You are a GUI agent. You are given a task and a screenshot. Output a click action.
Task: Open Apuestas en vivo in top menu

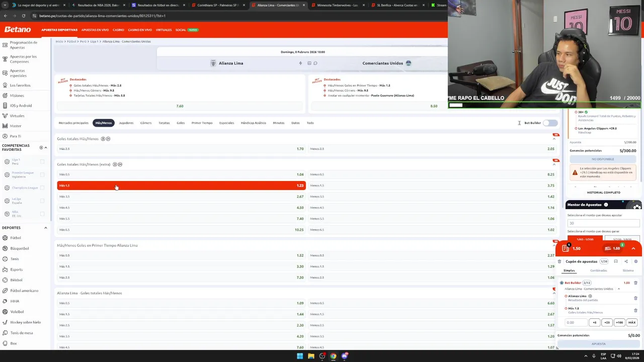(x=95, y=30)
